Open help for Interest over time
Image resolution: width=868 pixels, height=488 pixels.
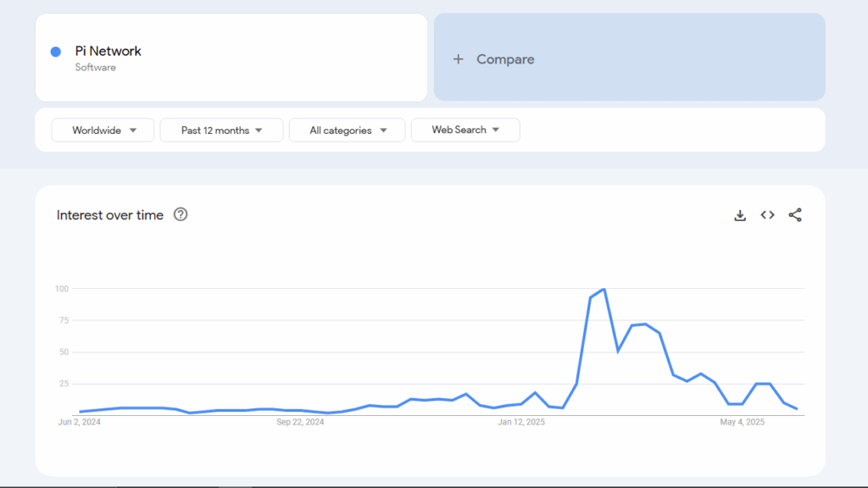181,214
